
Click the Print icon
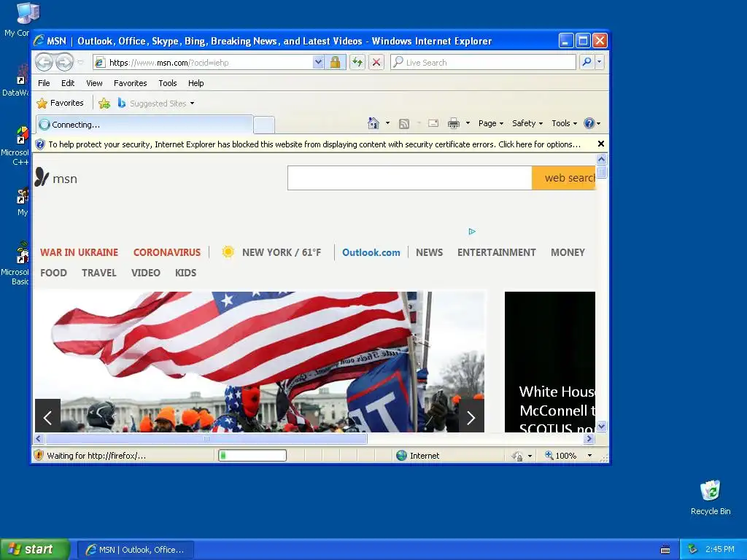point(454,124)
